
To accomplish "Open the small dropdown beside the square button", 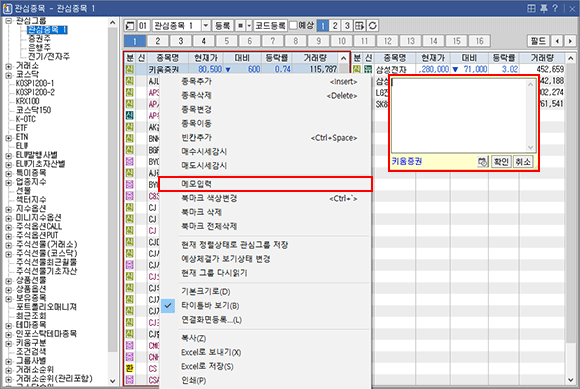I will tap(249, 26).
